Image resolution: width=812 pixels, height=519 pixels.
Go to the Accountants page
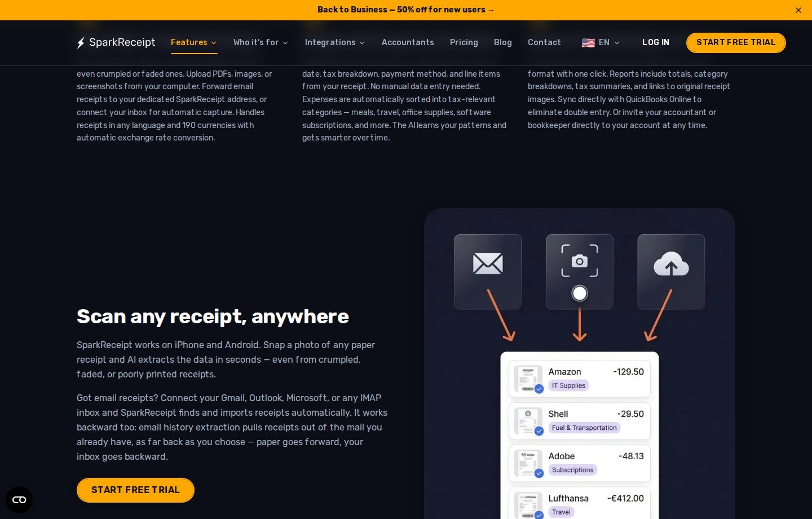point(408,42)
